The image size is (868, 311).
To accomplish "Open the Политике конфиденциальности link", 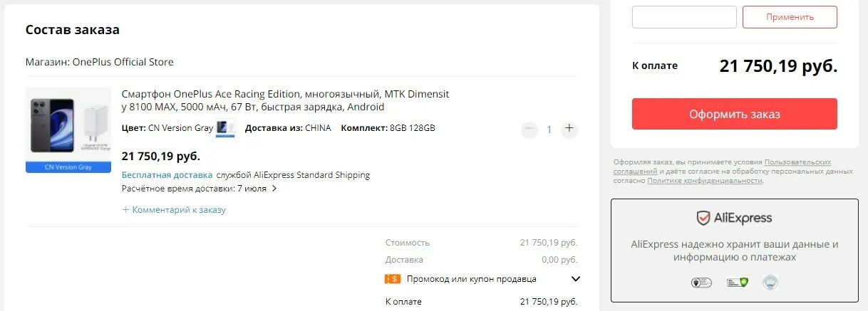I will [705, 181].
